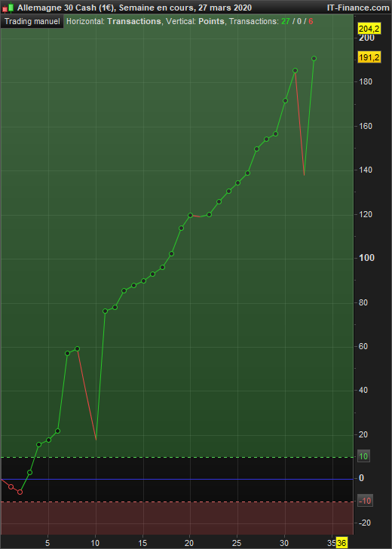Click the peak data point near 185 points
Screen dimensions: 392x549
295,70
